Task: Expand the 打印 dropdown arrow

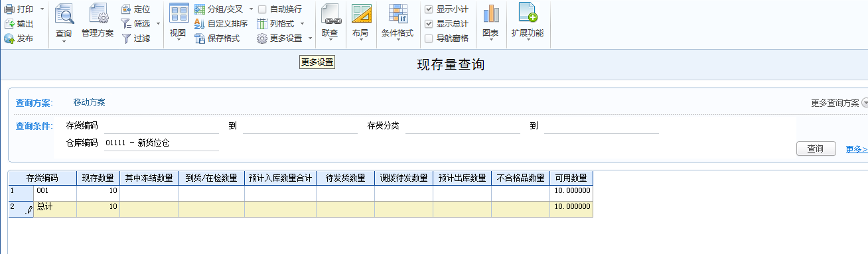Action: click(x=42, y=9)
